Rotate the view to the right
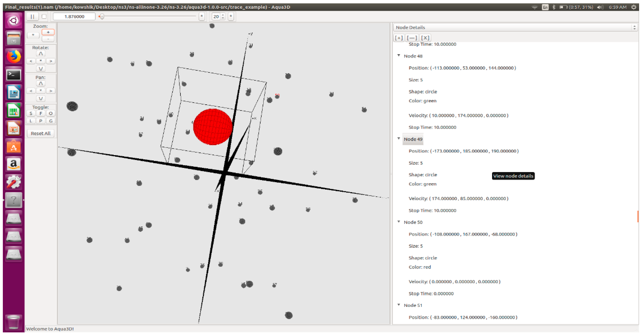This screenshot has height=336, width=644. pyautogui.click(x=51, y=61)
